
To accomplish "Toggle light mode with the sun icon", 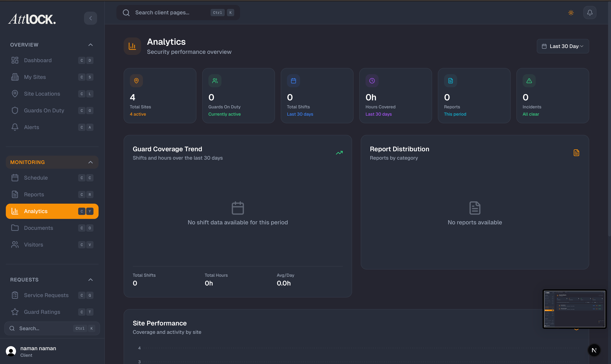I will 571,13.
